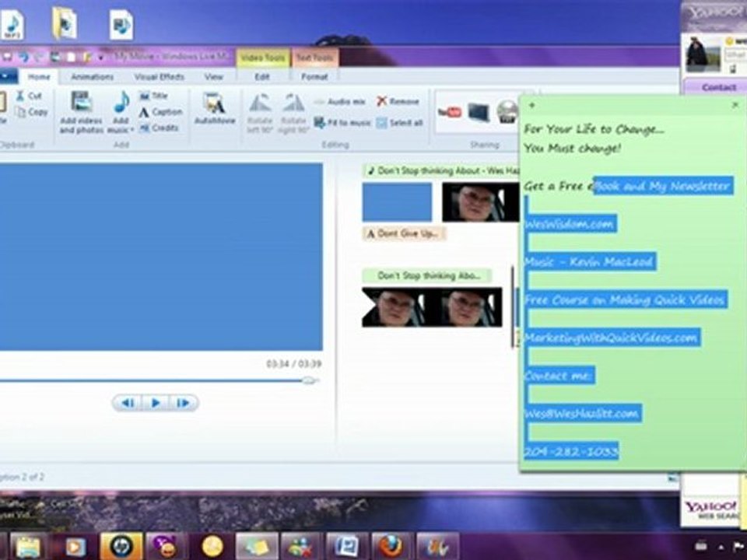Open the Movie Maker application menu button
747x560 pixels.
tap(8, 76)
